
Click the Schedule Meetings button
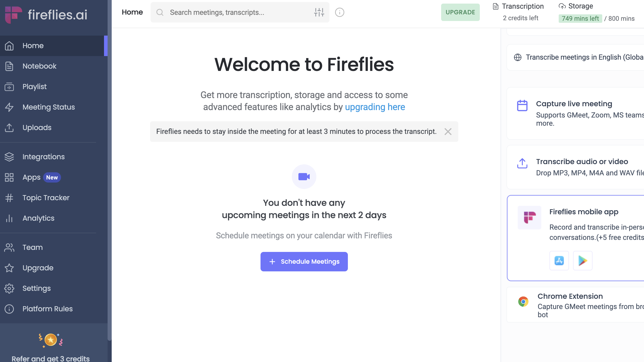304,262
